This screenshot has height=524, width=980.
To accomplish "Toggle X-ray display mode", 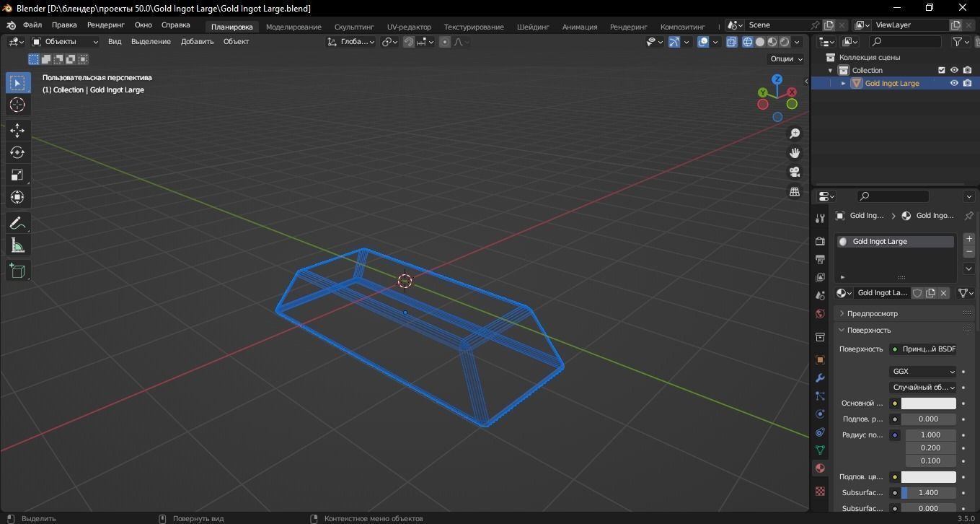I will pos(731,42).
